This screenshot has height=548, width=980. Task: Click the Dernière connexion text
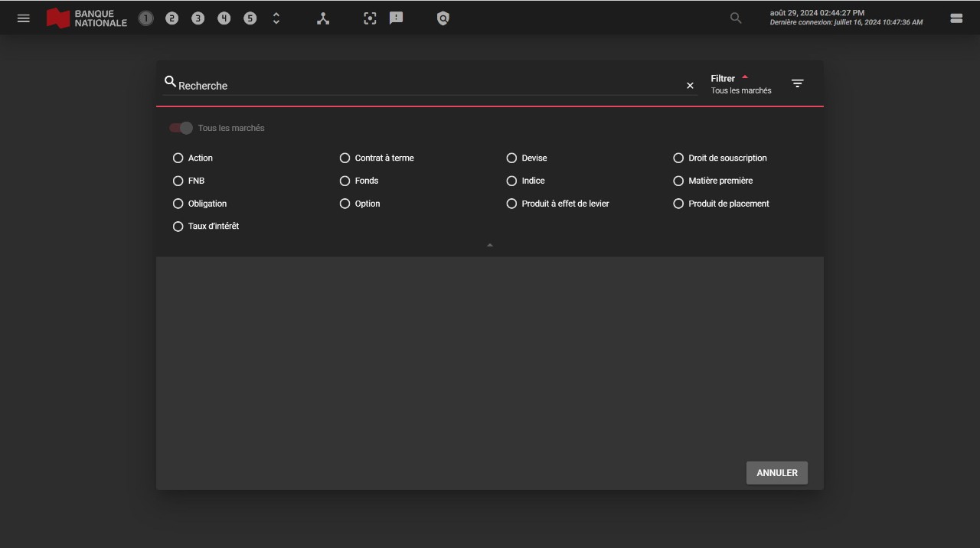tap(846, 23)
